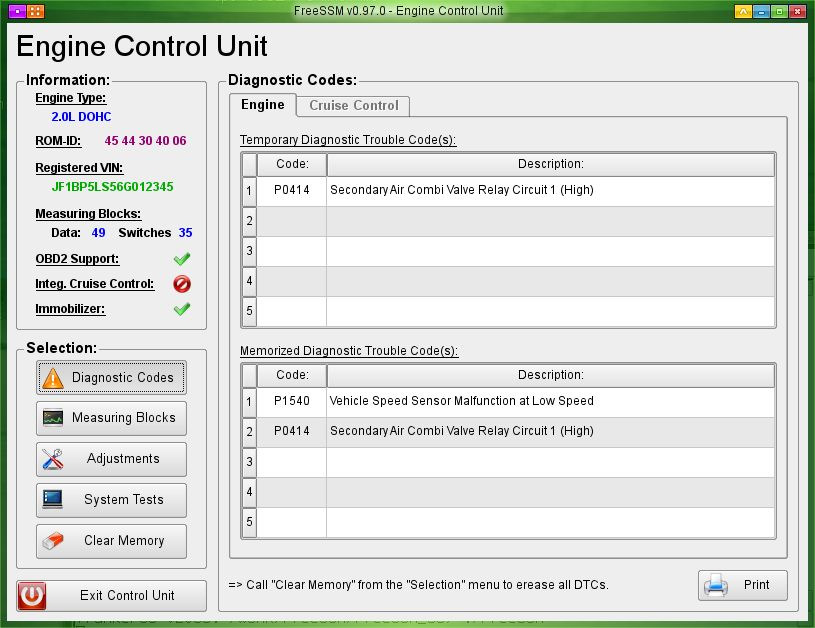Select temporary code cell P0414
815x628 pixels.
292,191
